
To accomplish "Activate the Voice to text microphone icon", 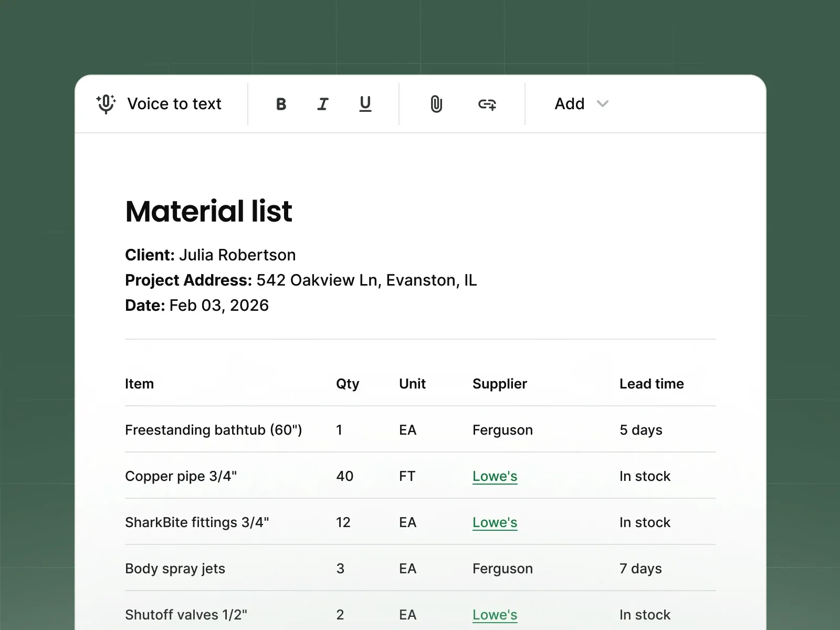I will 106,104.
